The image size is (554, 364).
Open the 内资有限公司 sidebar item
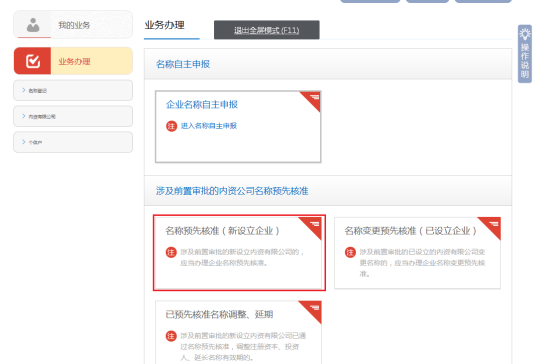pos(73,116)
